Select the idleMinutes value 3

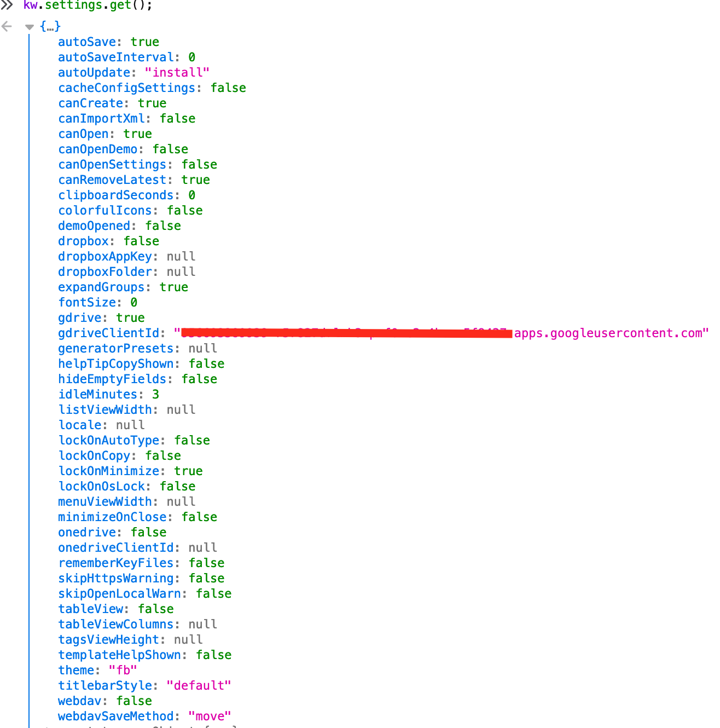pyautogui.click(x=156, y=394)
